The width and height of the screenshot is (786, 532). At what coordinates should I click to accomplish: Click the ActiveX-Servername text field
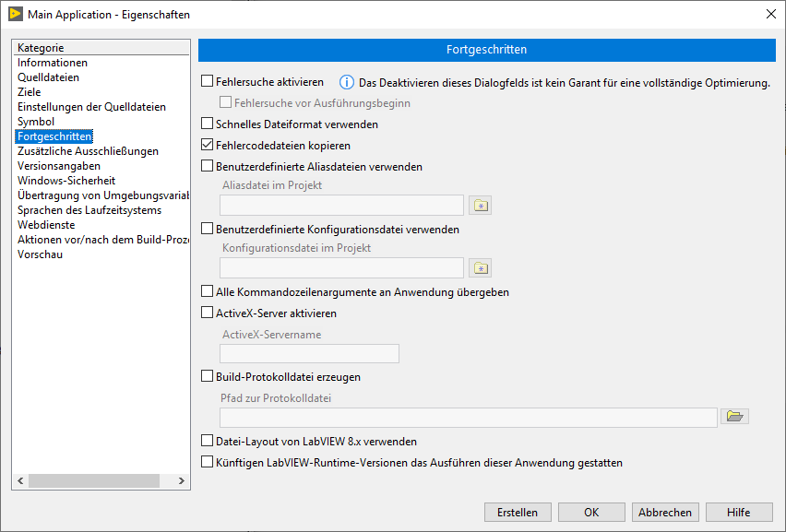pos(309,353)
